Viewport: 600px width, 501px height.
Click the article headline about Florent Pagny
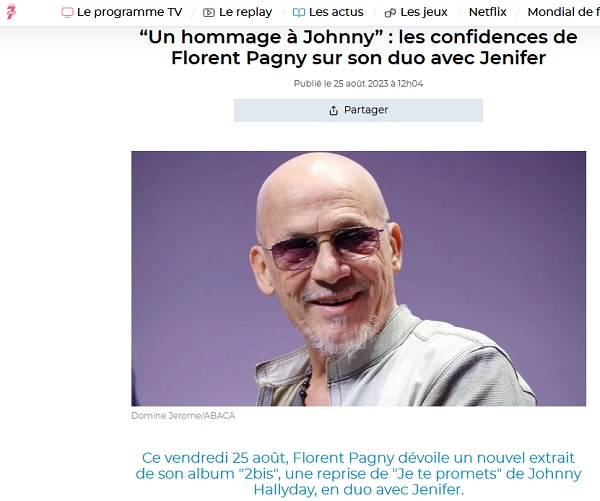pyautogui.click(x=358, y=47)
